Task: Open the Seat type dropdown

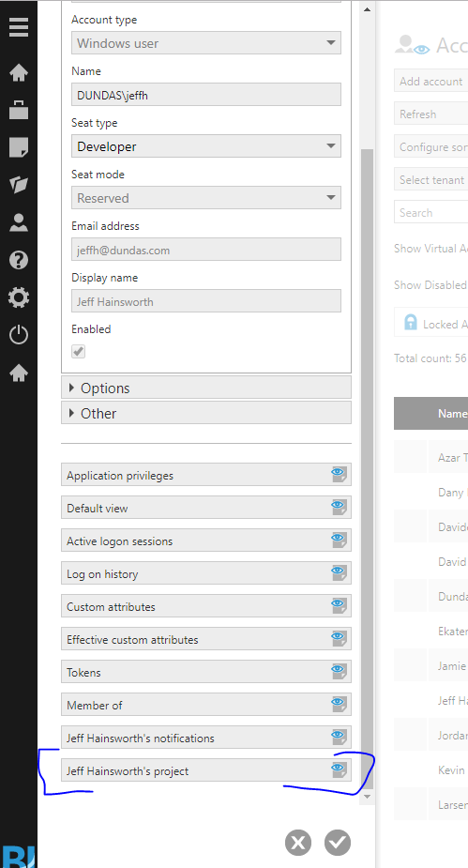Action: coord(206,146)
